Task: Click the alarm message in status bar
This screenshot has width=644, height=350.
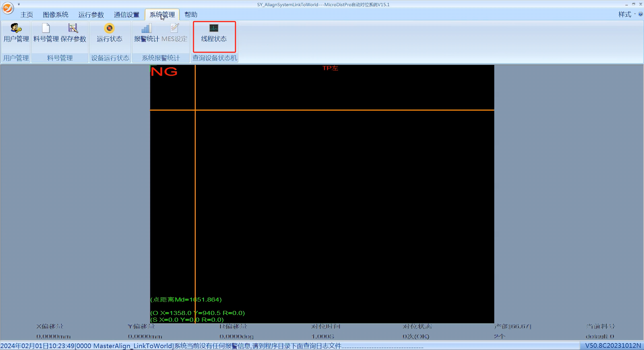Action: point(212,346)
